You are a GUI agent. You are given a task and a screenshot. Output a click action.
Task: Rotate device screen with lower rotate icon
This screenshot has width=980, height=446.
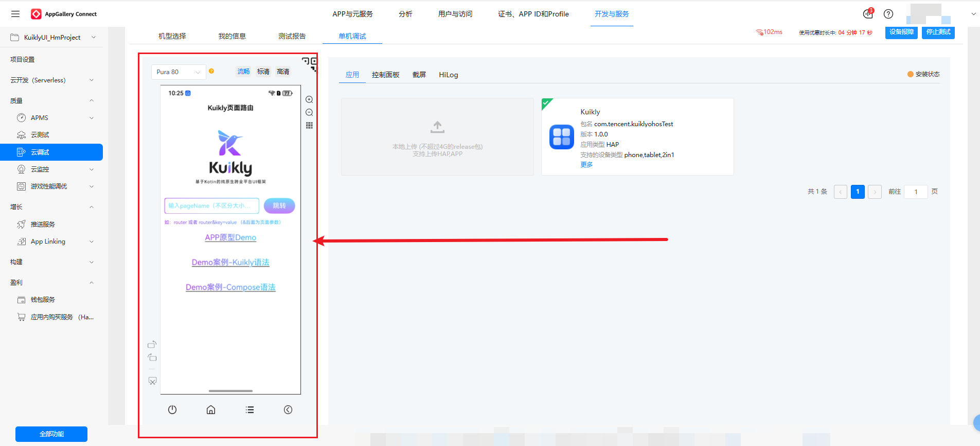(x=152, y=357)
